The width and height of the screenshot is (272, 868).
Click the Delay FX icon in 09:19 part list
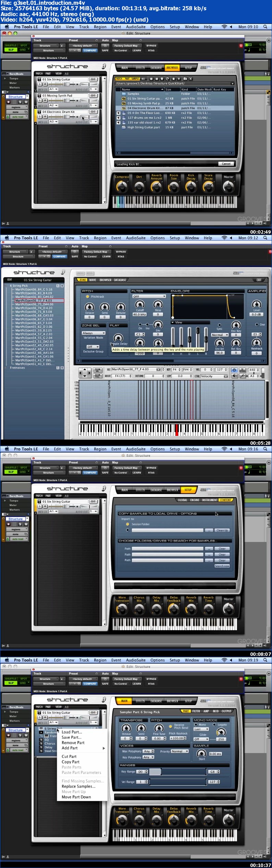coord(41,747)
